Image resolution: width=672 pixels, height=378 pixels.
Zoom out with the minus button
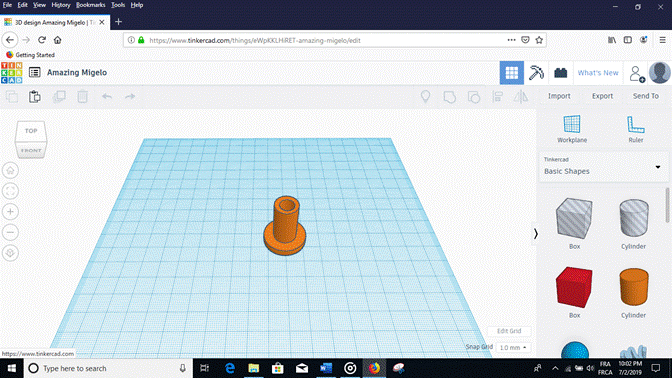click(x=10, y=232)
